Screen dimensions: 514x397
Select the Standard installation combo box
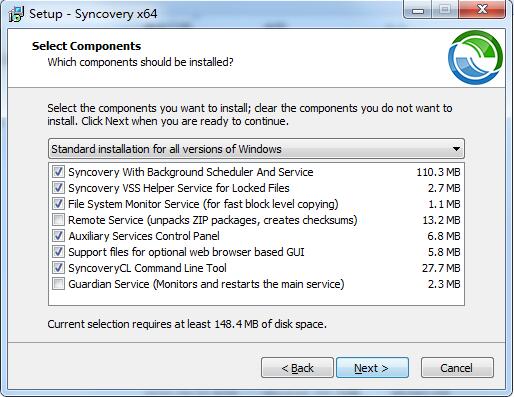(x=256, y=149)
